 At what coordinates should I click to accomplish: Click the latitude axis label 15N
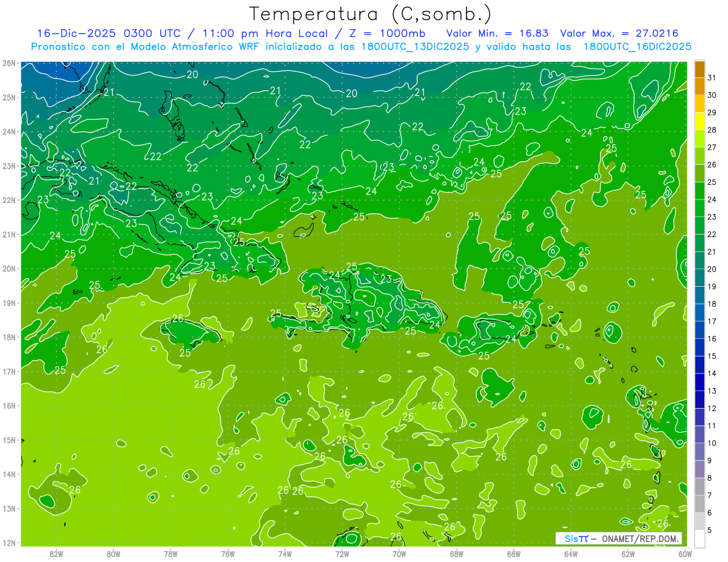[x=9, y=440]
